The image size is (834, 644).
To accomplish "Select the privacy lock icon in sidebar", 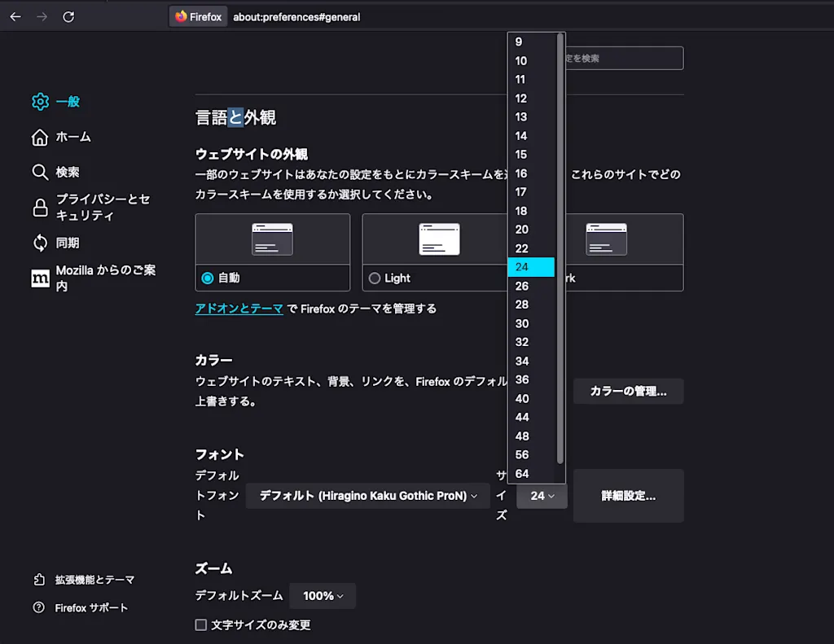I will point(40,208).
